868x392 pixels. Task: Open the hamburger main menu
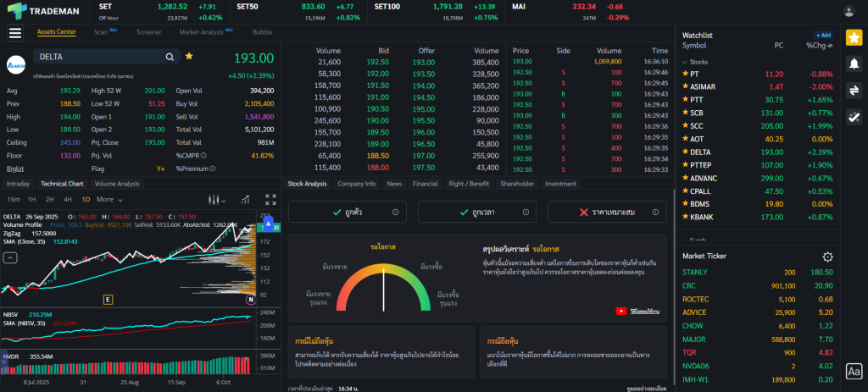(x=15, y=33)
